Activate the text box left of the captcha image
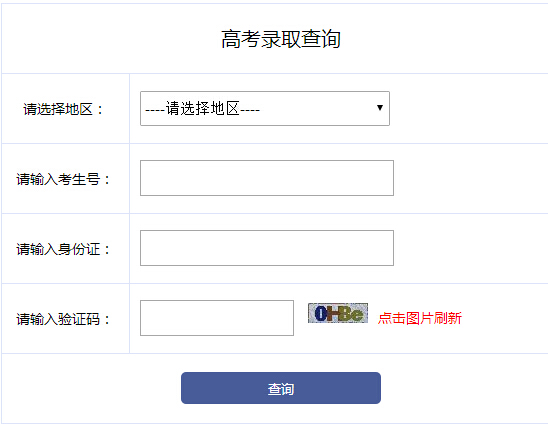The image size is (548, 424). pyautogui.click(x=217, y=318)
